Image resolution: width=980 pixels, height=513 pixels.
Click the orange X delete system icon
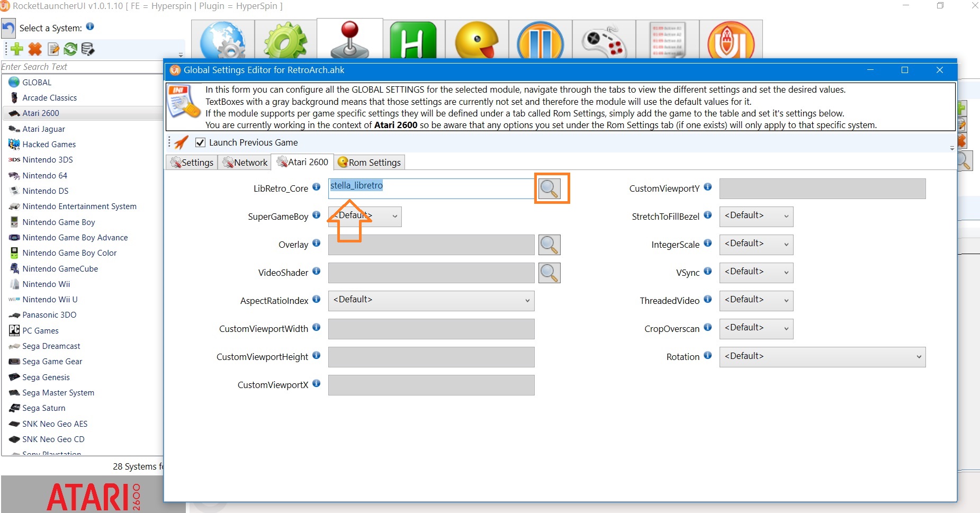click(x=35, y=49)
